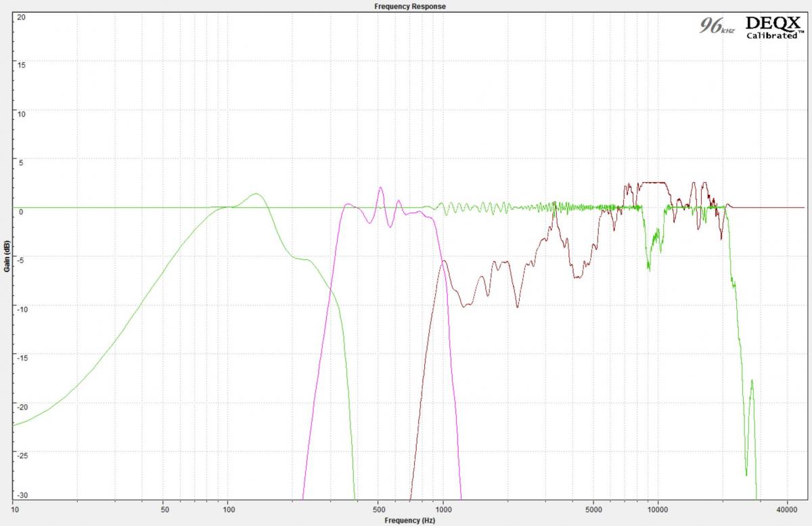Click the -15 label on gain axis

point(21,353)
